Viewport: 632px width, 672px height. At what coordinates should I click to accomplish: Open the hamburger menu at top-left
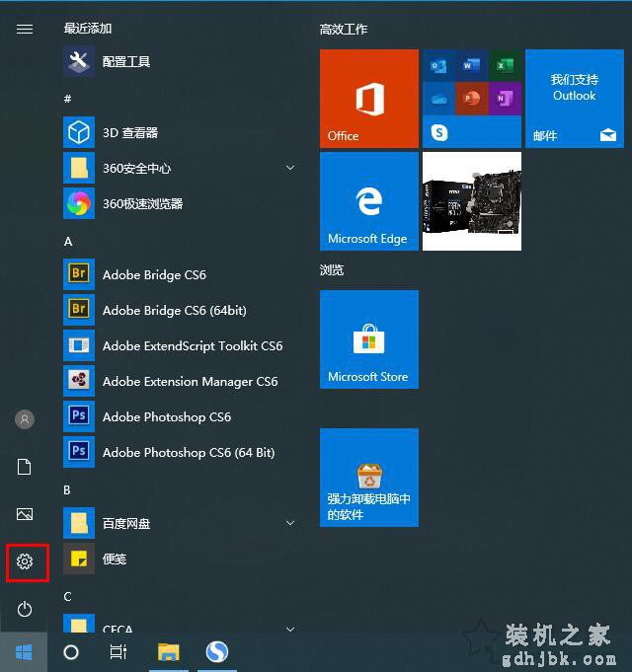click(x=25, y=29)
